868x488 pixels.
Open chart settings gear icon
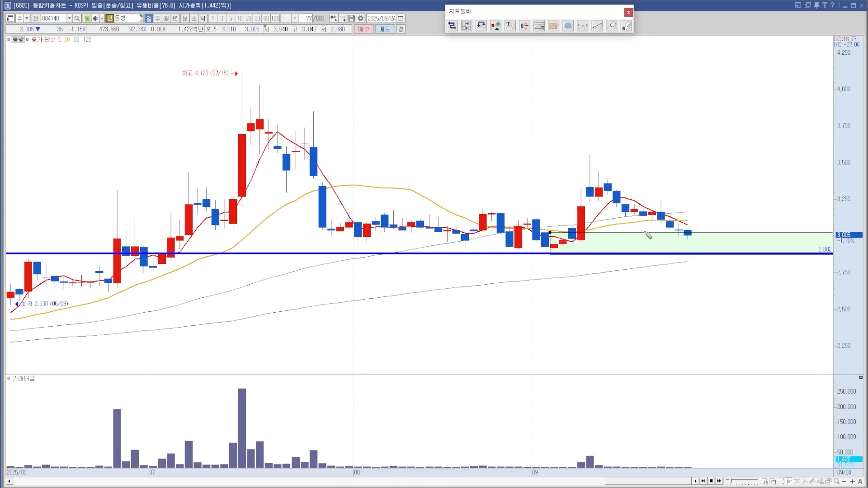click(360, 18)
